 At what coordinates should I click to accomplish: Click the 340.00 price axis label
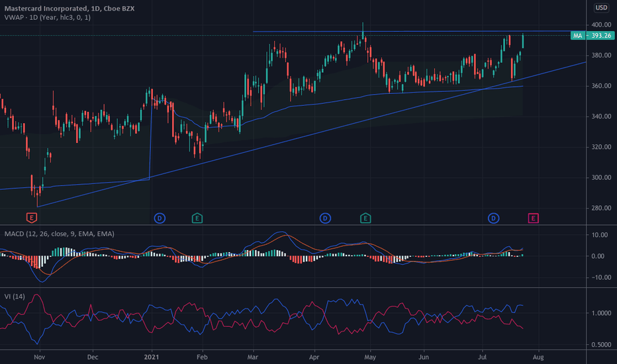(x=601, y=116)
